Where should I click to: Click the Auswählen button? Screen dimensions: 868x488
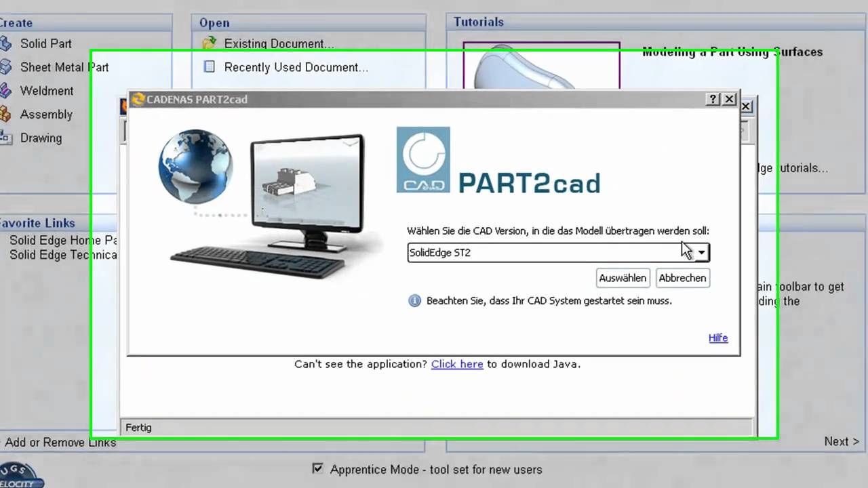coord(623,278)
